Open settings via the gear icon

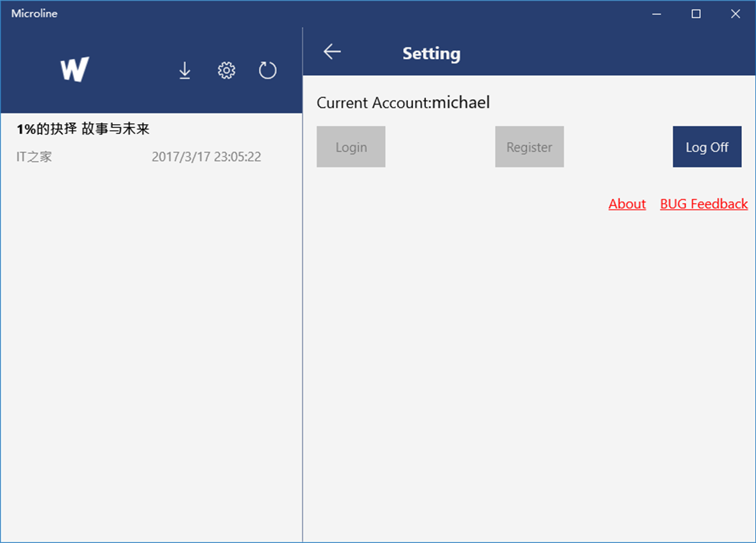[227, 70]
